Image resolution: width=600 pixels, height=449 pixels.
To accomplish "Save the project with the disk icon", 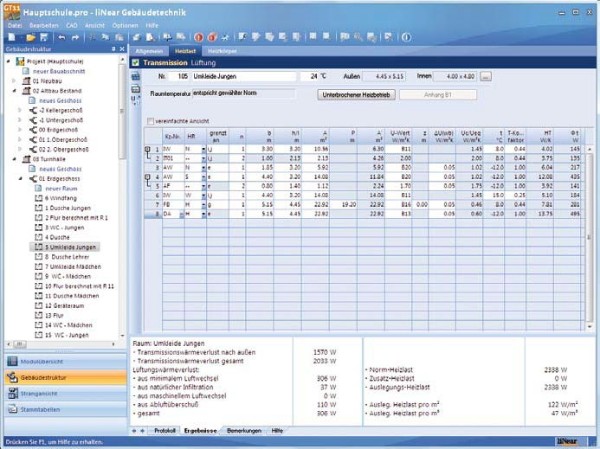I will [44, 37].
